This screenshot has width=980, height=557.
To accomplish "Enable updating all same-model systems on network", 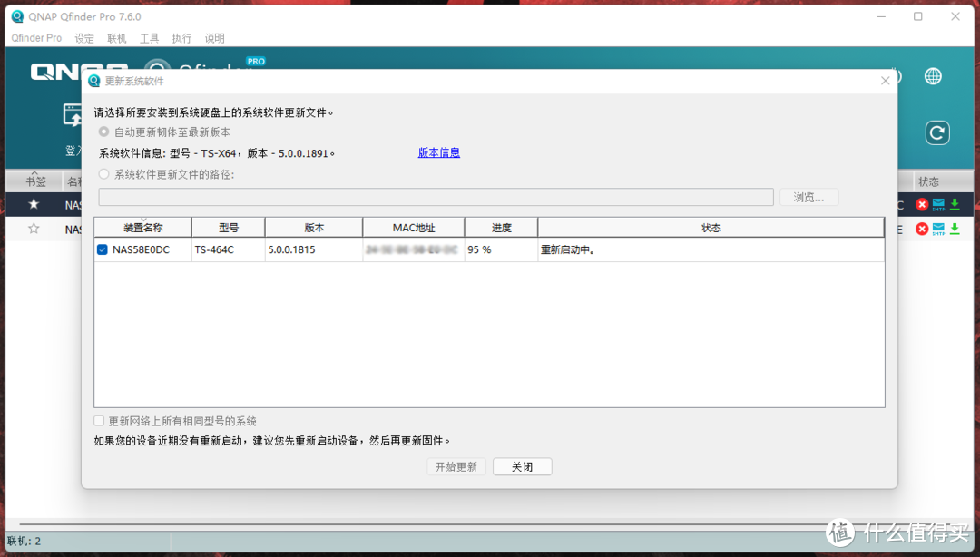I will (x=99, y=420).
